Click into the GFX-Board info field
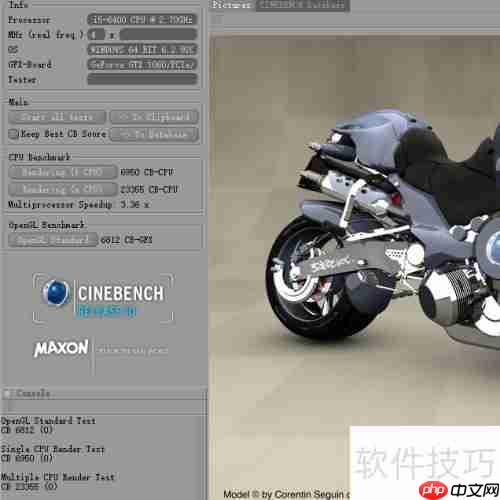500x500 pixels. [x=142, y=65]
